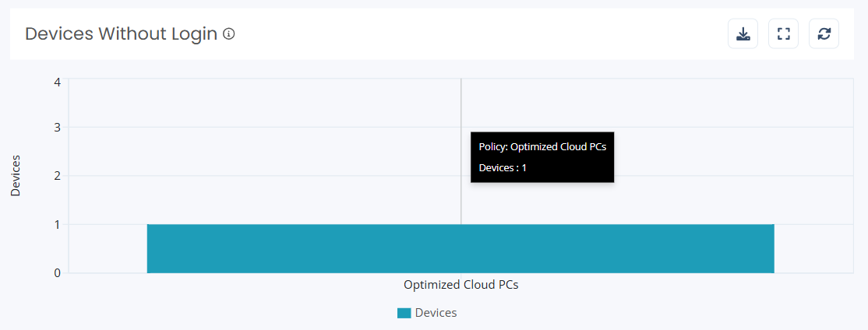The height and width of the screenshot is (330, 868).
Task: Click the y-axis tick label 2
Action: (x=57, y=176)
